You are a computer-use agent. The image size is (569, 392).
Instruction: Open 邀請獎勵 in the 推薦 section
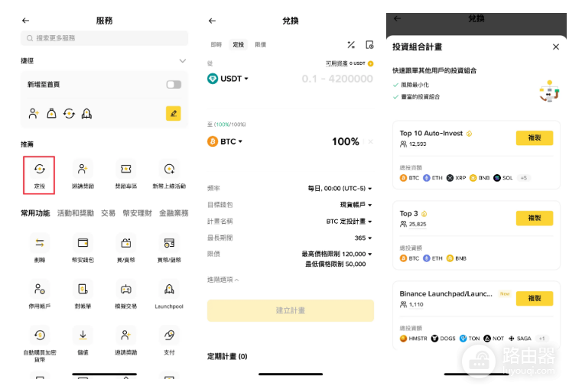83,175
